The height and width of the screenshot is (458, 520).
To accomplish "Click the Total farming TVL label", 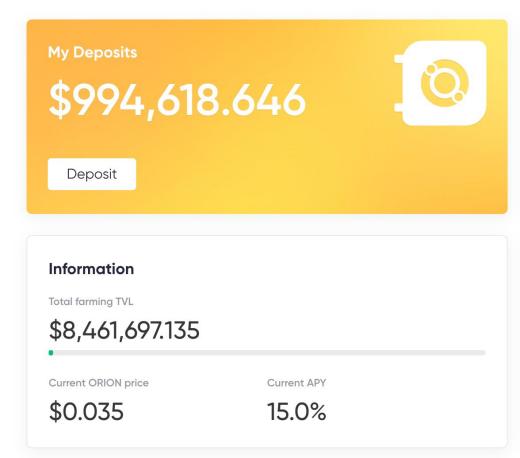I will (x=91, y=301).
